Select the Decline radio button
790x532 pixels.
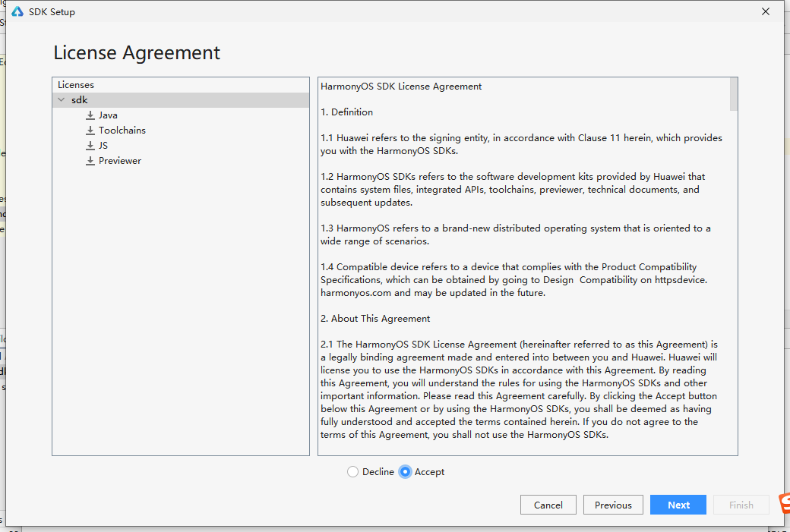coord(352,471)
